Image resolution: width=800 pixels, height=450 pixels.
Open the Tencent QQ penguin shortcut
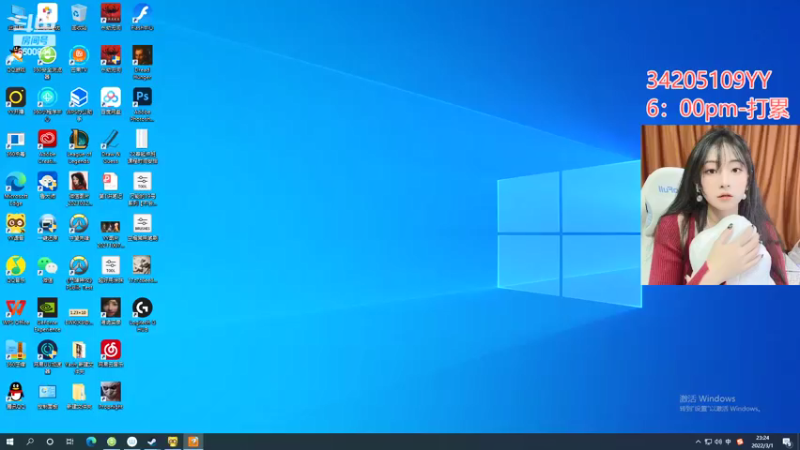(16, 395)
